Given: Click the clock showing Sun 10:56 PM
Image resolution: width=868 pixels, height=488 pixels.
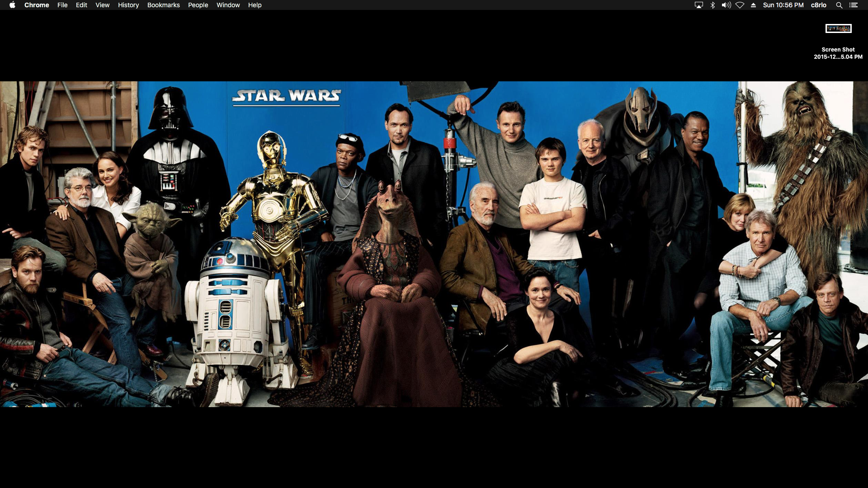Looking at the screenshot, I should 783,5.
